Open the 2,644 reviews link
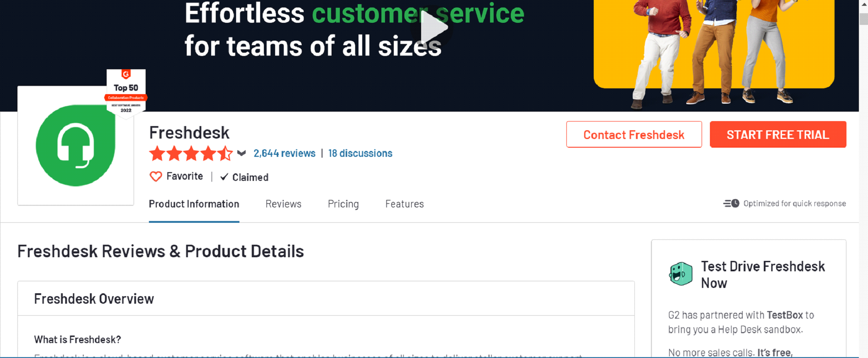868x358 pixels. click(x=284, y=153)
